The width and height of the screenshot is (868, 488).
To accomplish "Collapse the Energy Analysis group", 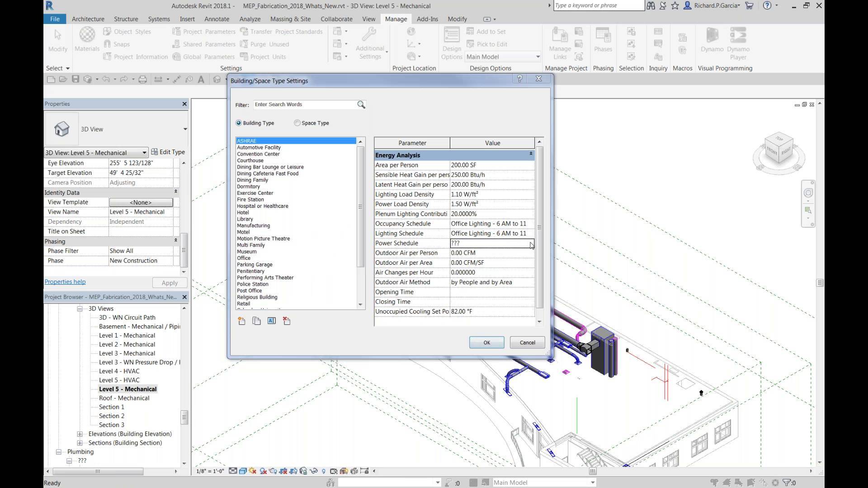I will tap(531, 155).
